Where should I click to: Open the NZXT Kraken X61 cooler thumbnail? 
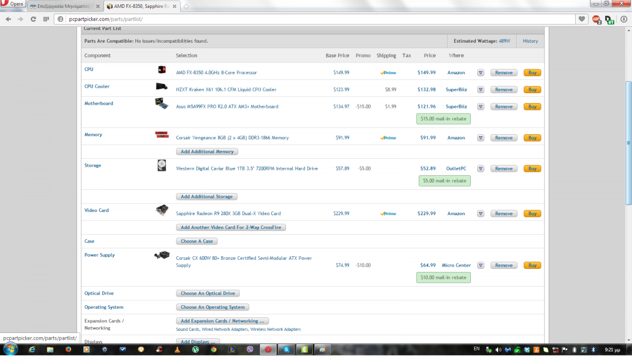pos(162,86)
